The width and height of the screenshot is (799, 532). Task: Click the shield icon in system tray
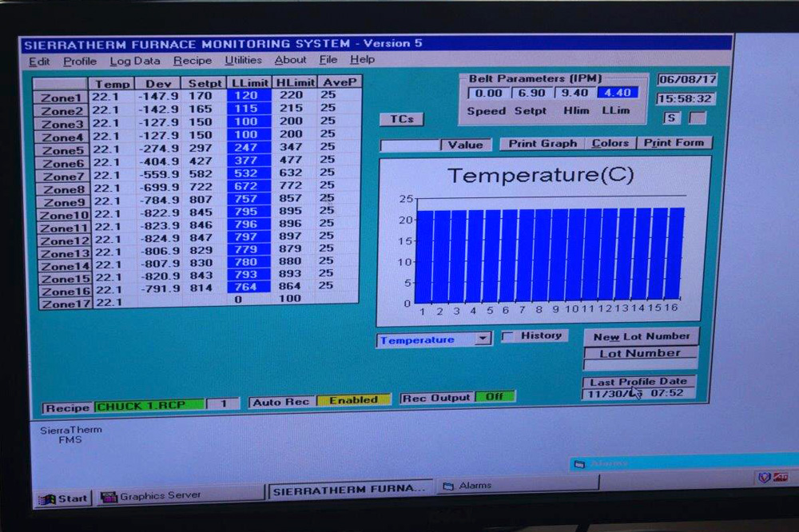[x=763, y=478]
